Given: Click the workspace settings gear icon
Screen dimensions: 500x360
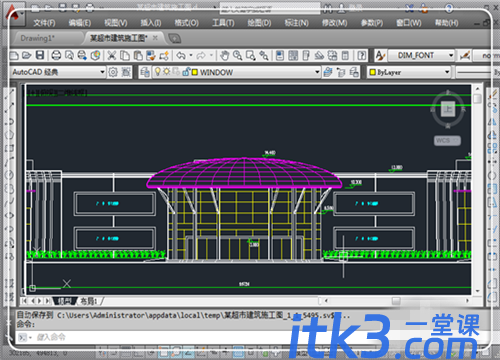Looking at the screenshot, I should point(113,72).
